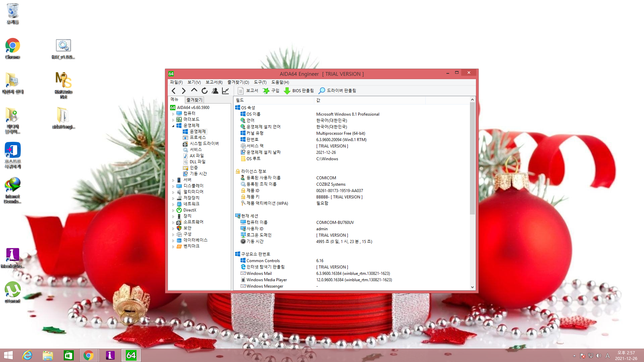
Task: Select 프로세스 in the tree
Action: 194,138
